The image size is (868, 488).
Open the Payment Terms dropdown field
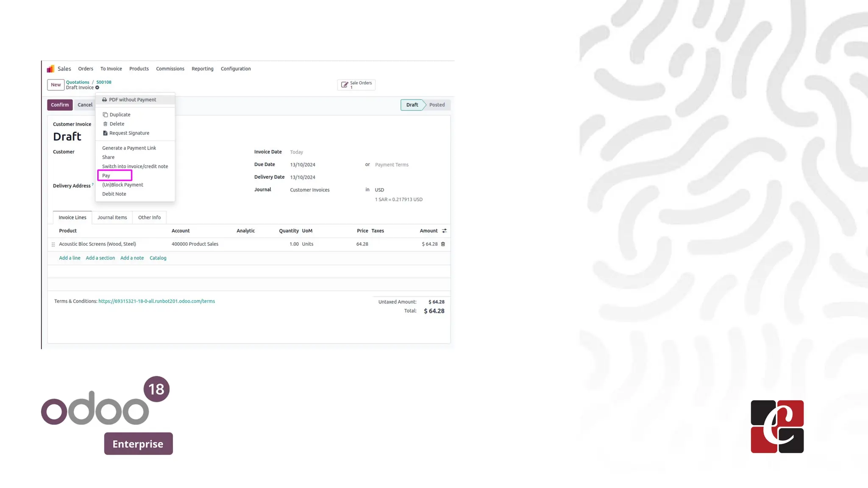point(392,165)
